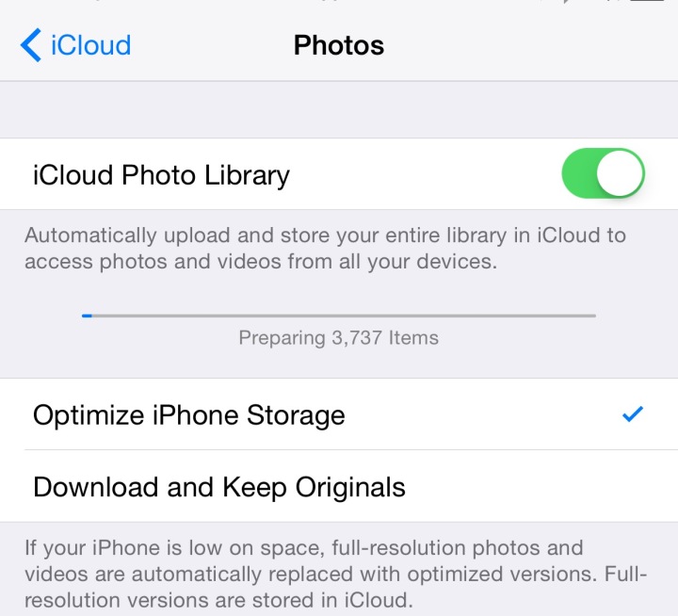Image resolution: width=678 pixels, height=616 pixels.
Task: Tap the Preparing 3,737 Items status text
Action: [339, 338]
